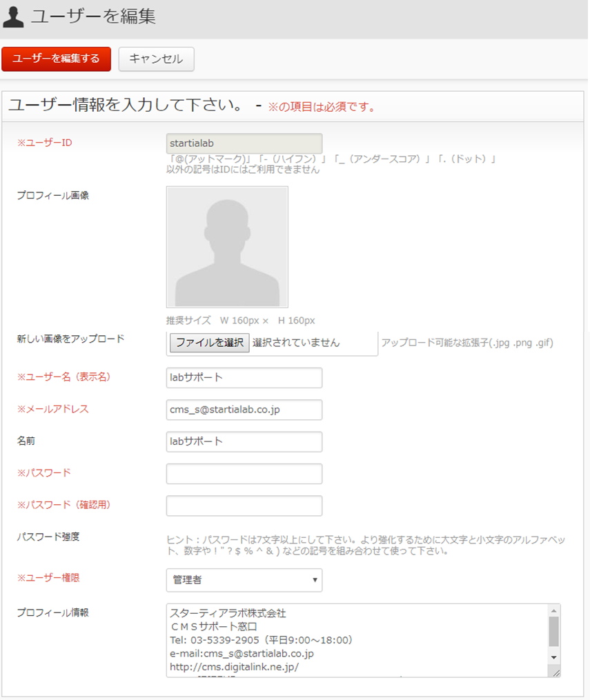
Task: Click the red ユーザーを編集する button
Action: (x=57, y=59)
